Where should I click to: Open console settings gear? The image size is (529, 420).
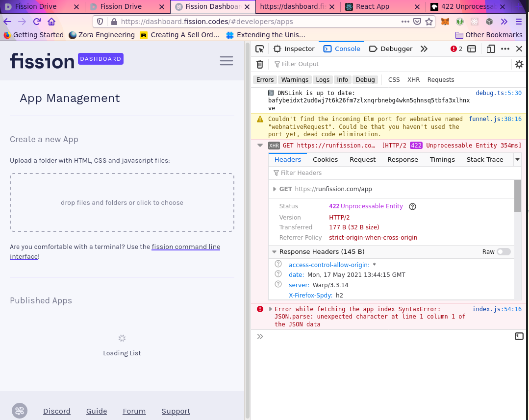pyautogui.click(x=519, y=64)
